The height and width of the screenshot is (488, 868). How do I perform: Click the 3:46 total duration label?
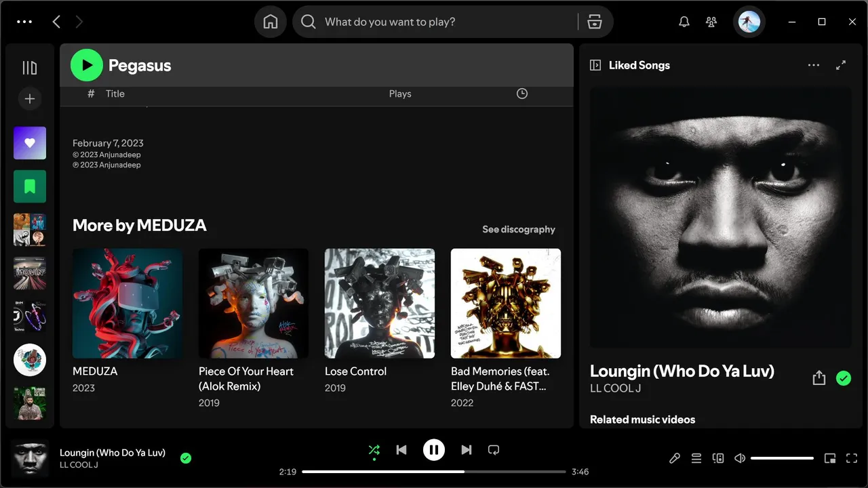click(580, 472)
